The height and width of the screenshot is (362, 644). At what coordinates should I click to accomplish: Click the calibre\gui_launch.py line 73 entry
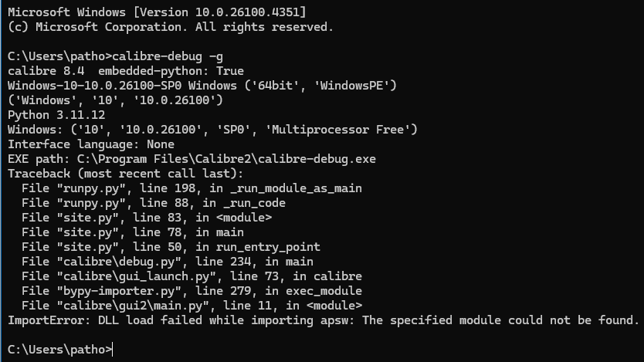coord(192,276)
